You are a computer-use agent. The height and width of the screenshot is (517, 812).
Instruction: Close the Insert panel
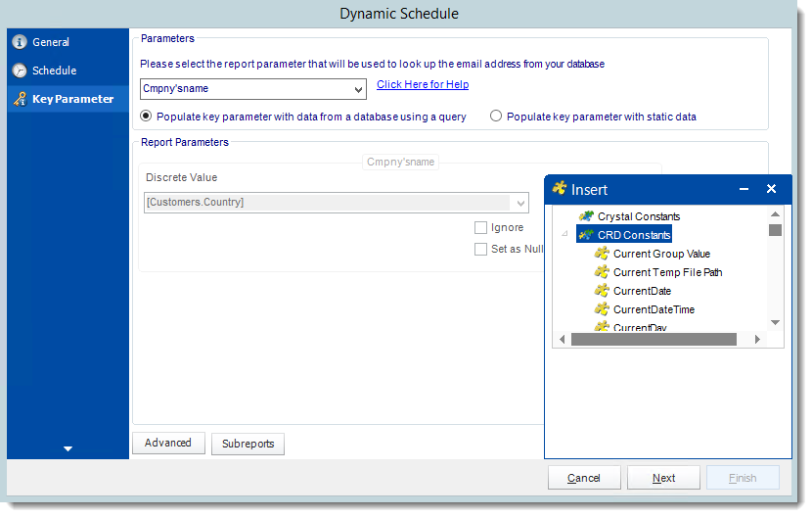tap(771, 189)
